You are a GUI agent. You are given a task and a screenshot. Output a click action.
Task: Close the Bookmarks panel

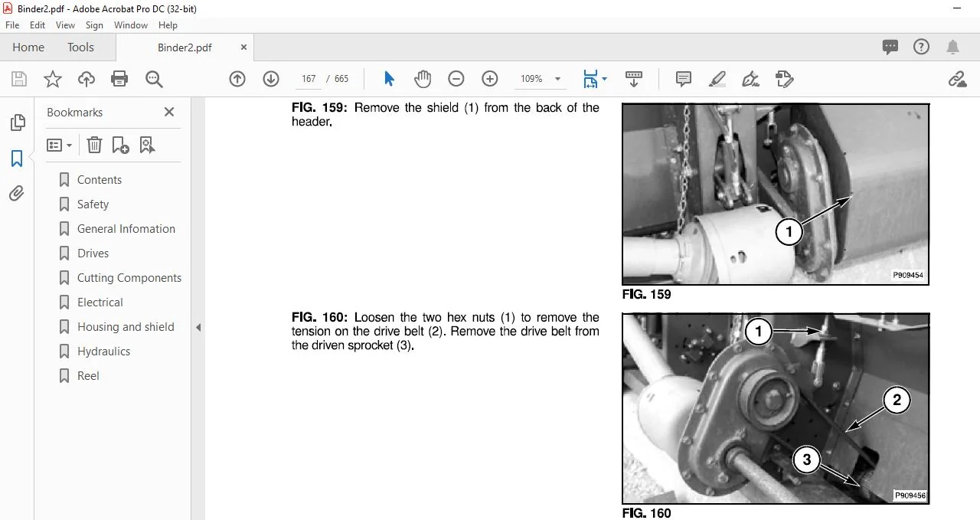point(169,112)
